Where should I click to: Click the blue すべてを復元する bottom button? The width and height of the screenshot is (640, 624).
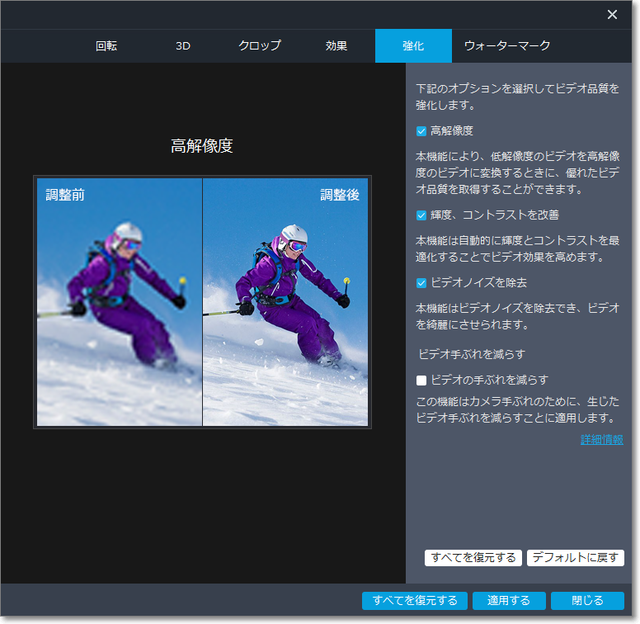(414, 601)
